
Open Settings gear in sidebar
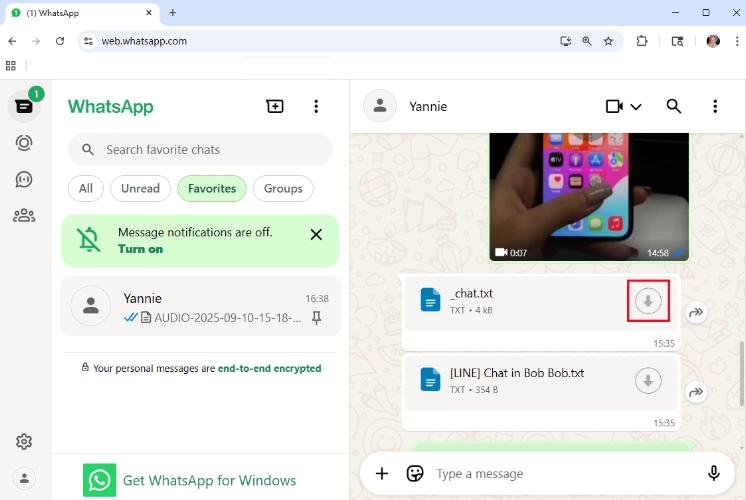coord(24,441)
